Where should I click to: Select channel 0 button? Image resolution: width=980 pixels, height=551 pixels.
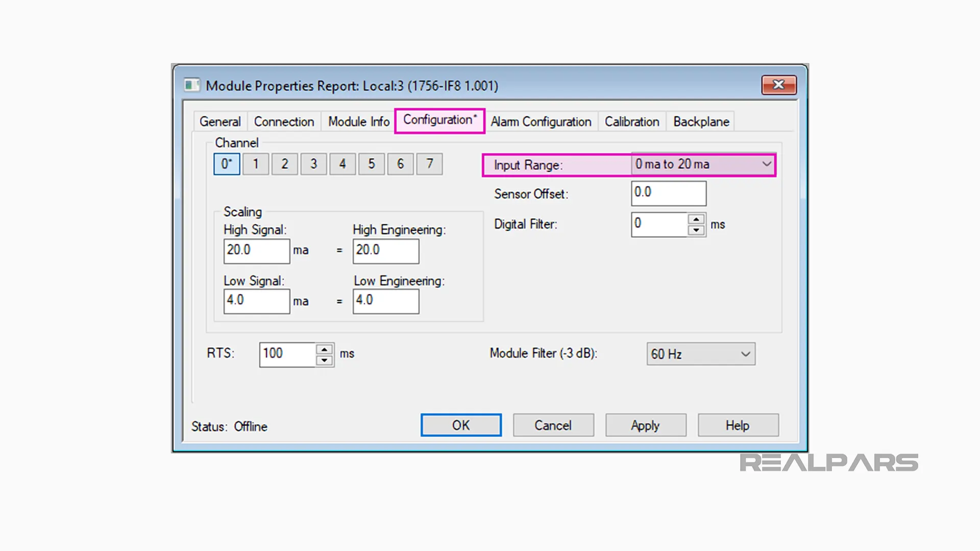(227, 164)
